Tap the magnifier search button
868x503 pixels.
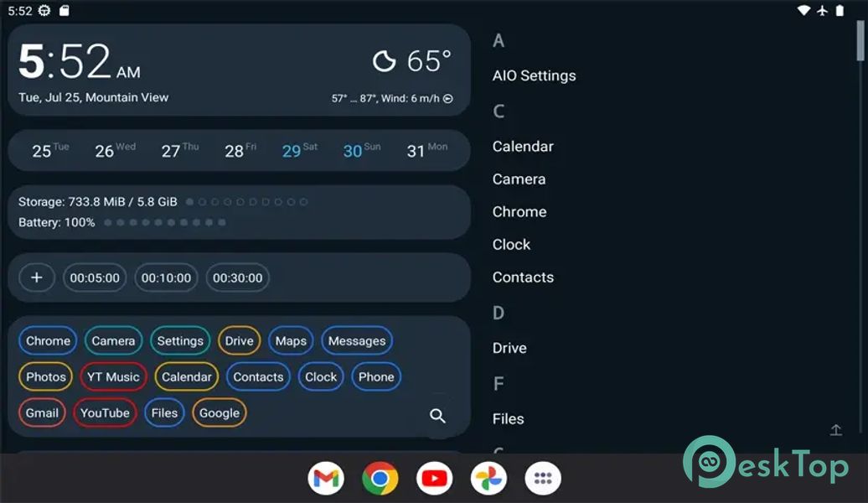[x=437, y=416]
